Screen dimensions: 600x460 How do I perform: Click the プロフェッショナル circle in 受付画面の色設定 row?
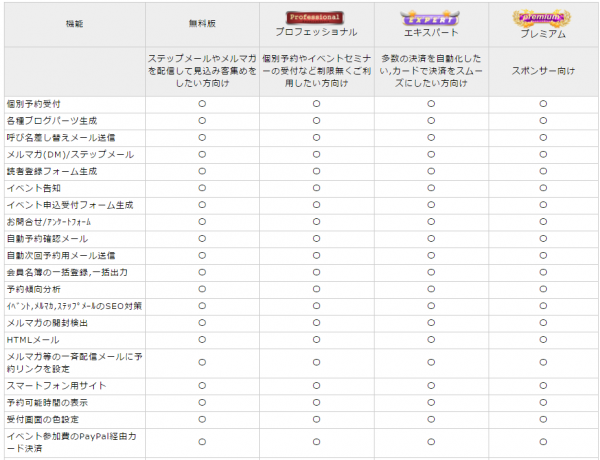click(x=316, y=419)
